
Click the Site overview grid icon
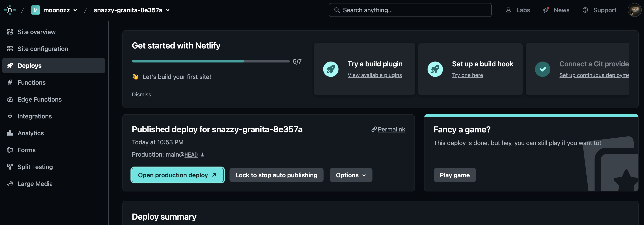click(x=10, y=32)
